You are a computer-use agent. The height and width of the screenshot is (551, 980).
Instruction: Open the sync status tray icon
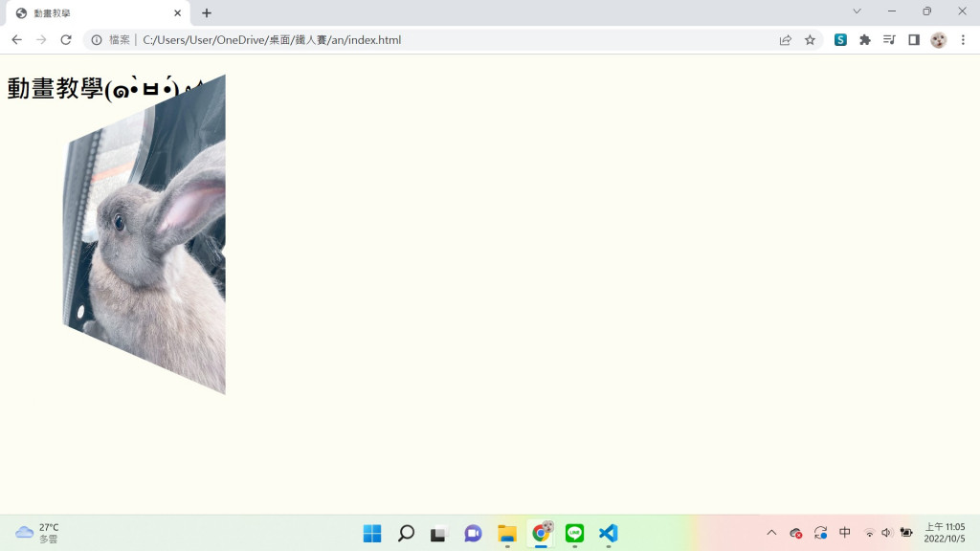point(820,533)
